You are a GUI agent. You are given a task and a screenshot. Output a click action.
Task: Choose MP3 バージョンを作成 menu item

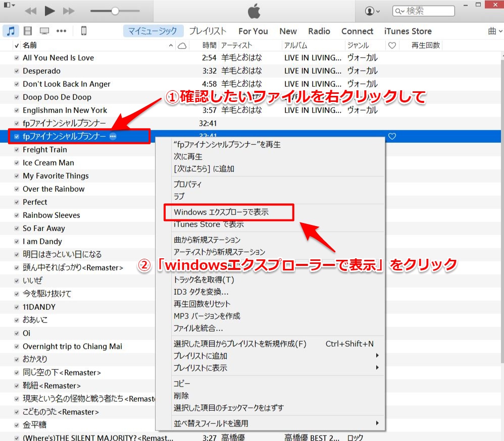(x=207, y=316)
